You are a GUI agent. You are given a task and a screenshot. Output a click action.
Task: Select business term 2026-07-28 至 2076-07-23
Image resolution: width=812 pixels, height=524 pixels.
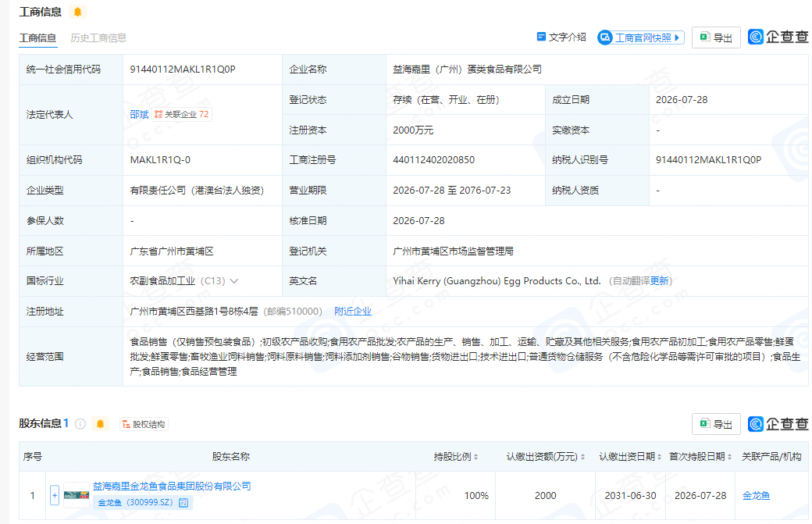click(451, 191)
